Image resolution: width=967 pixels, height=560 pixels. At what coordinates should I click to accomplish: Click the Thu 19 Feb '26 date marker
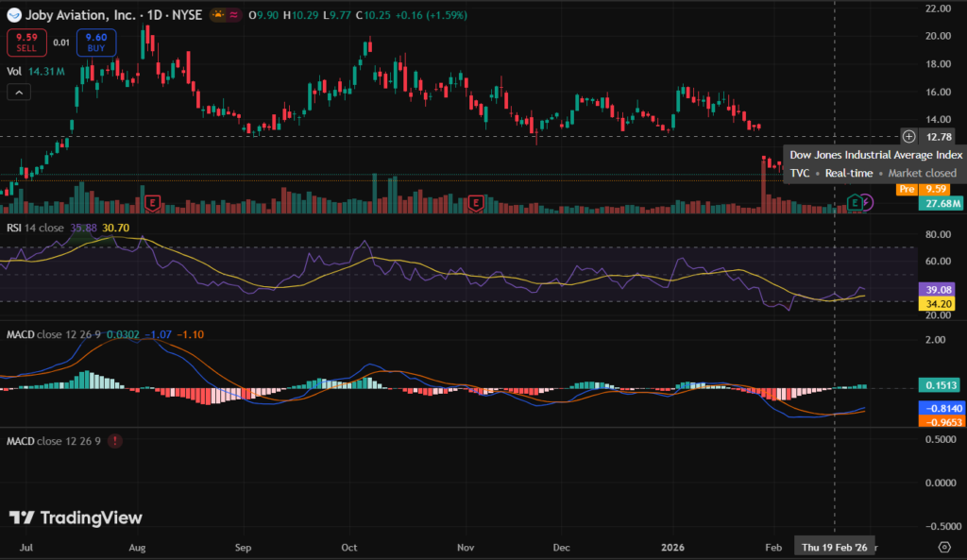(x=834, y=547)
